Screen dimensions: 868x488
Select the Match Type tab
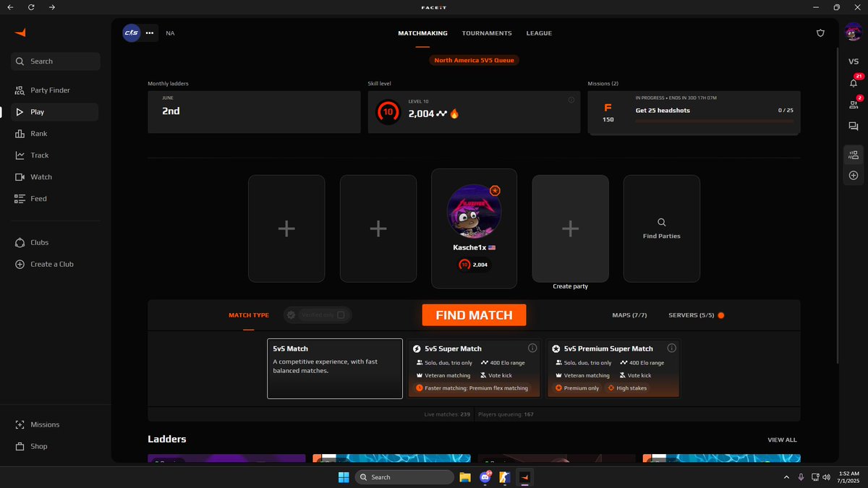pos(249,315)
